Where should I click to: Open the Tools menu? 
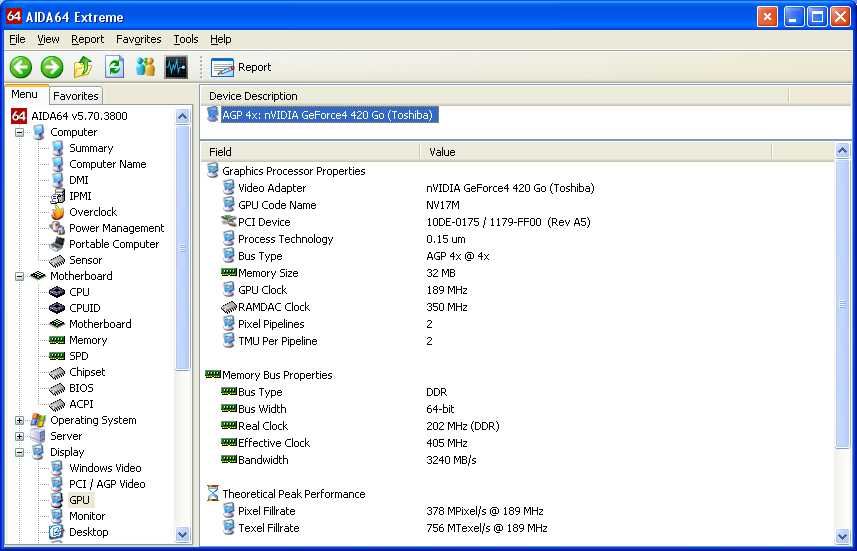(186, 39)
